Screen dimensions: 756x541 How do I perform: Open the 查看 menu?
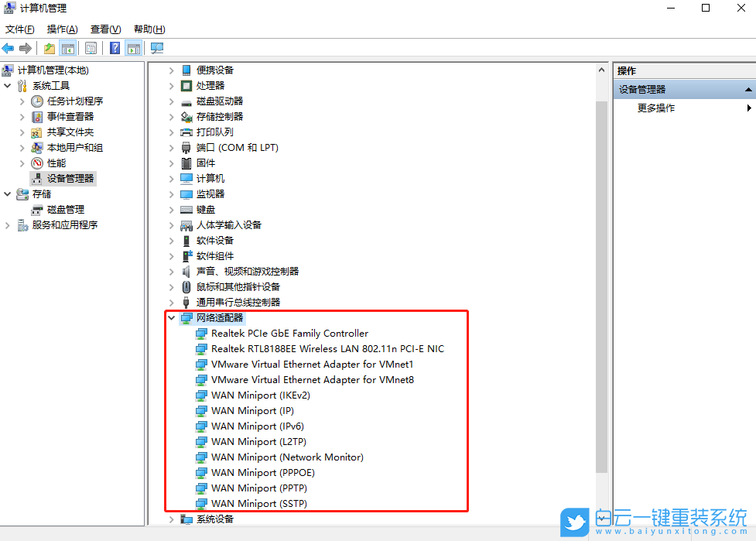(x=106, y=29)
